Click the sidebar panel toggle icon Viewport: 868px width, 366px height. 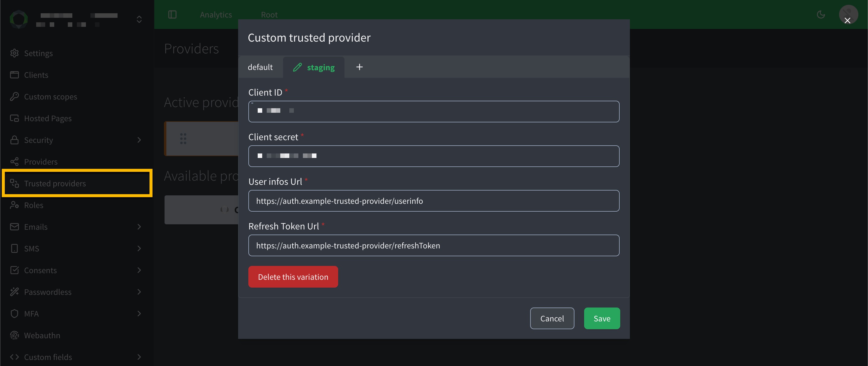tap(172, 14)
